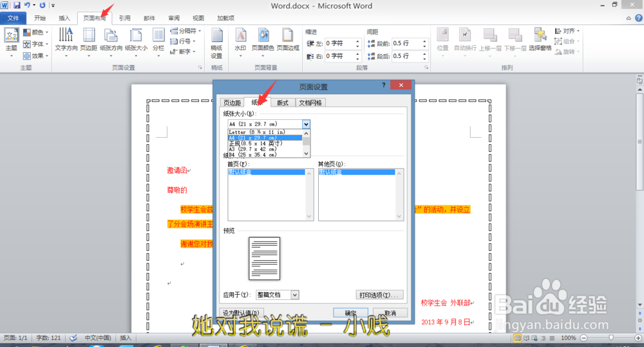Choose B4 (25 x 35.4 cm) size
644x347 pixels.
point(265,155)
